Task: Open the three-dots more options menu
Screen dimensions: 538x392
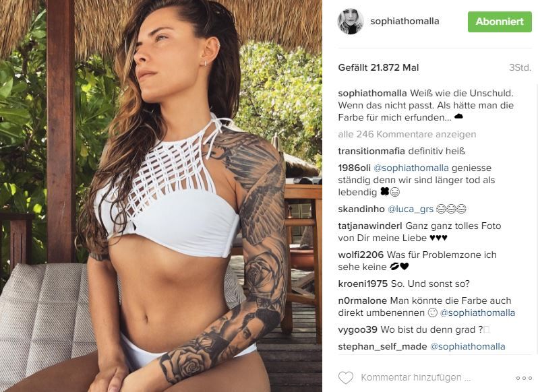Action: pyautogui.click(x=524, y=378)
